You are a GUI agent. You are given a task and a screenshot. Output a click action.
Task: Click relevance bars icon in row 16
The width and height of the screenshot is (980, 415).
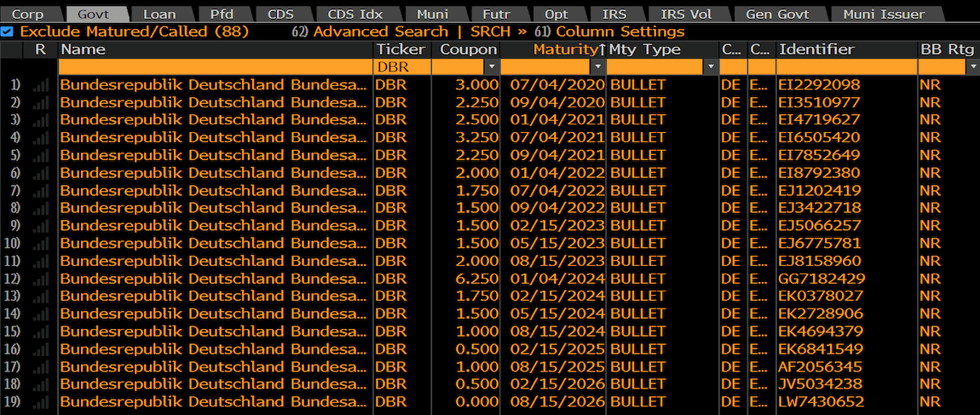[x=41, y=349]
